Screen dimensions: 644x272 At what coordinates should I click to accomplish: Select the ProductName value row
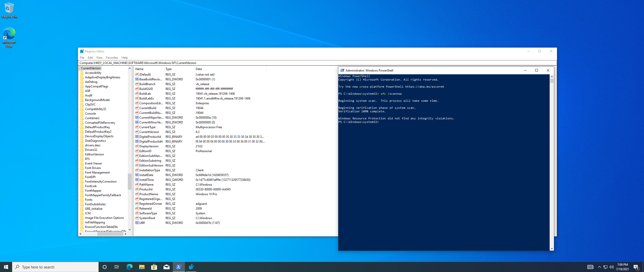pos(200,194)
